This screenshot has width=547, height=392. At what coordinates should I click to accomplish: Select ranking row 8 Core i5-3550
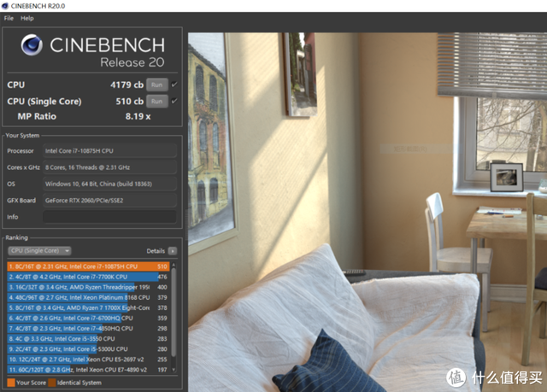[88, 339]
